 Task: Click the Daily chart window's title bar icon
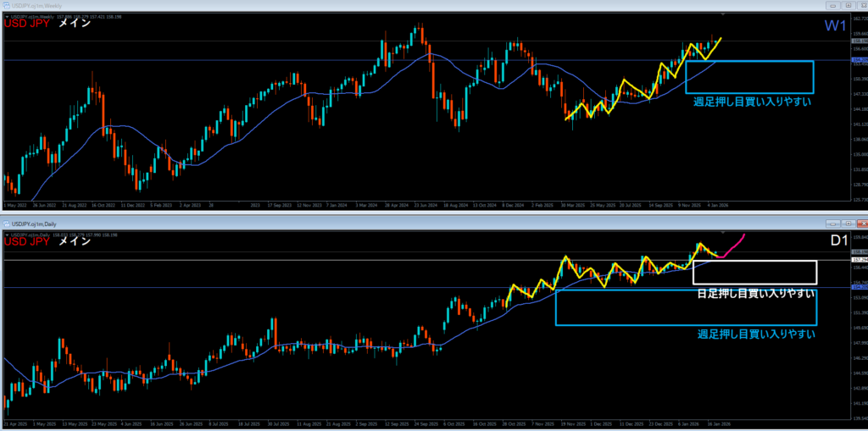click(6, 224)
